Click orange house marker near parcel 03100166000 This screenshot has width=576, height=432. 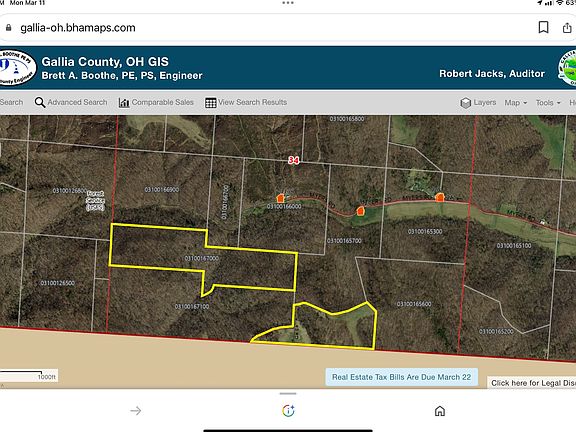(281, 198)
